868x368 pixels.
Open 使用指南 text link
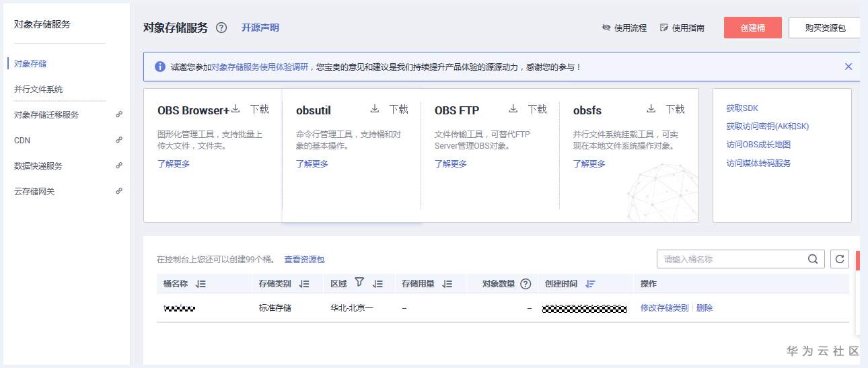coord(688,28)
